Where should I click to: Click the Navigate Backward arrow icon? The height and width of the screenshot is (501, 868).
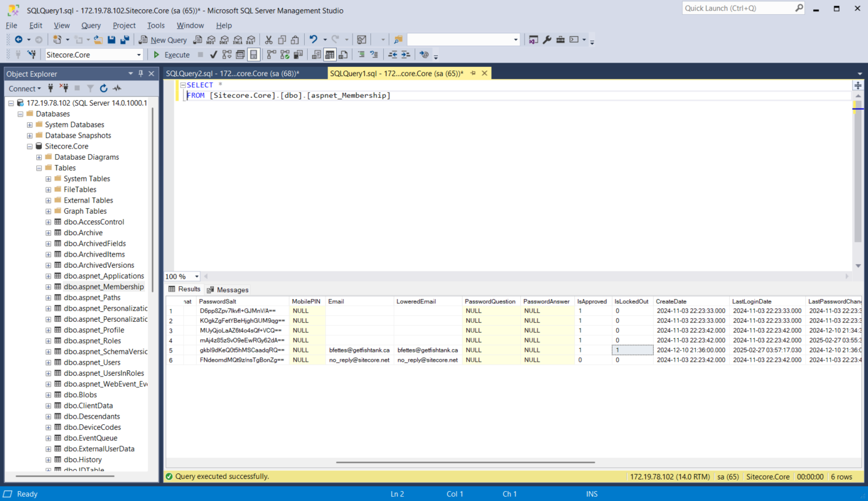point(18,39)
